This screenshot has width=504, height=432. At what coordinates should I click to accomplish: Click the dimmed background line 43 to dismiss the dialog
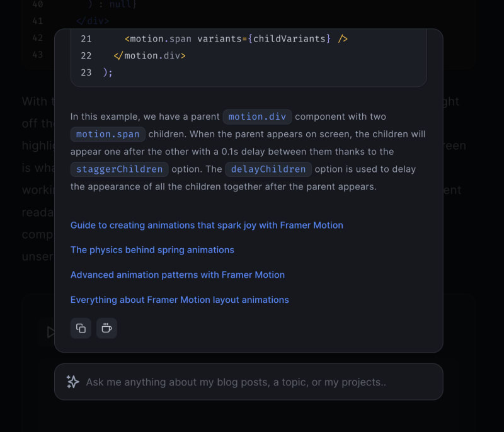(38, 55)
